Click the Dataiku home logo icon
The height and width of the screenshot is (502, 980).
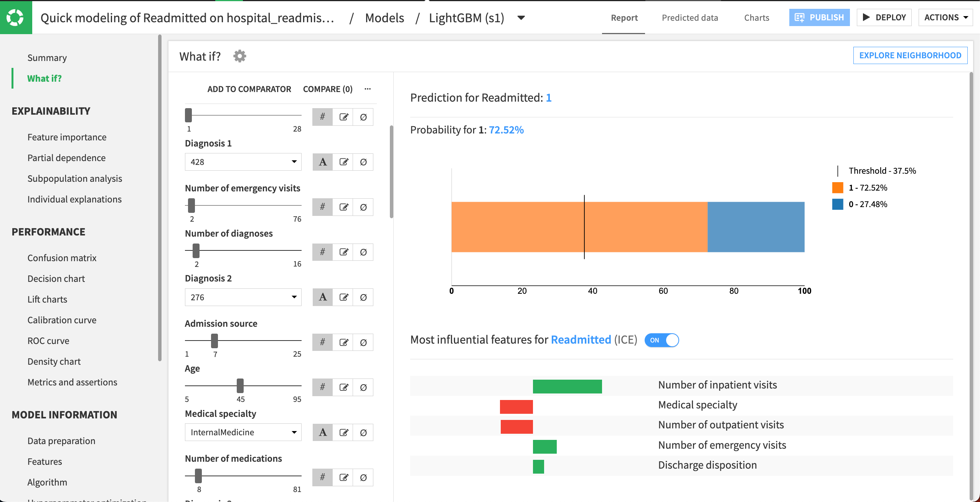16,17
